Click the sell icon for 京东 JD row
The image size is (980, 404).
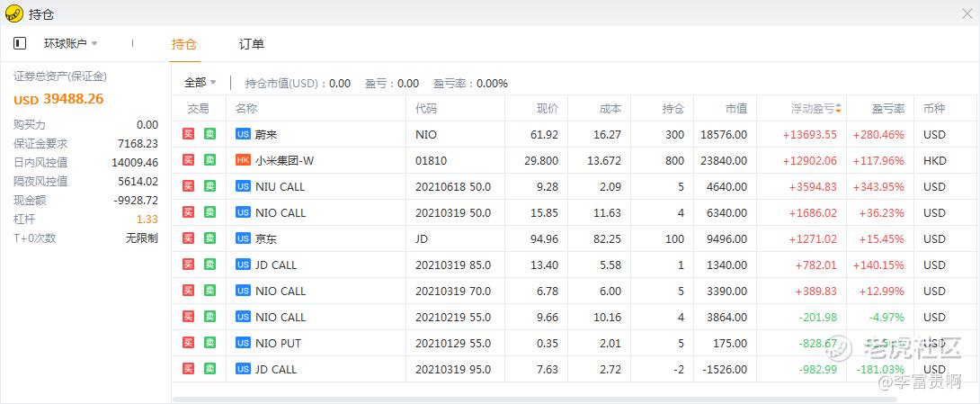[210, 238]
